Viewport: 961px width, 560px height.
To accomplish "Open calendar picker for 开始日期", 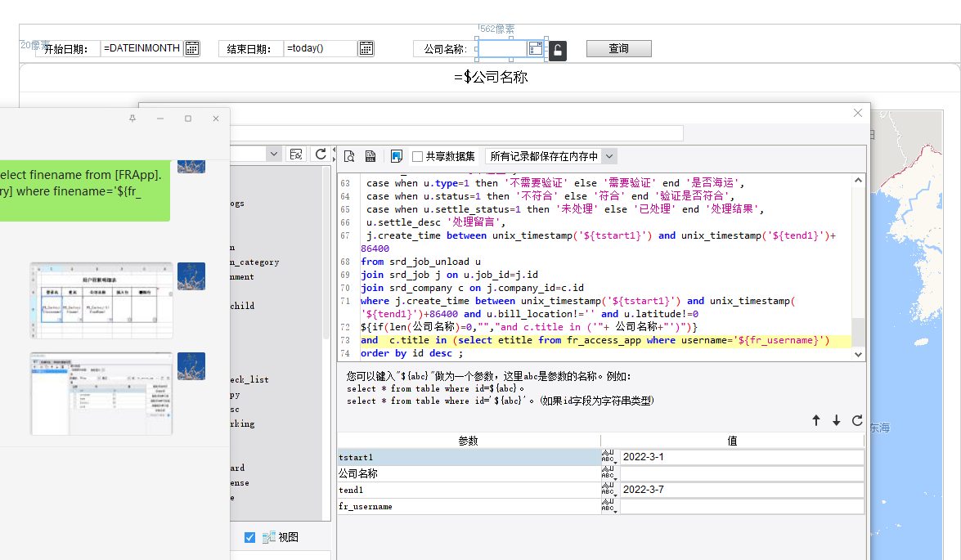I will (x=191, y=48).
